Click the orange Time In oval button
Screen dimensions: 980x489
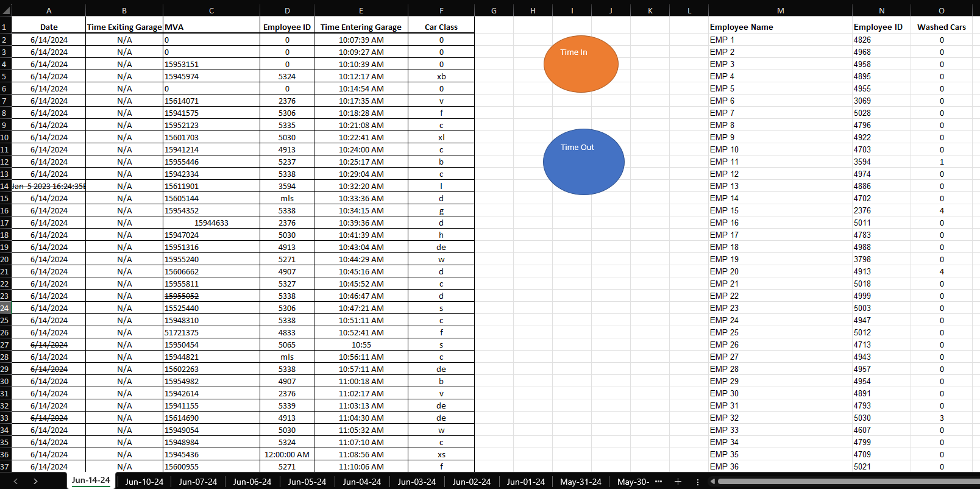[x=581, y=64]
